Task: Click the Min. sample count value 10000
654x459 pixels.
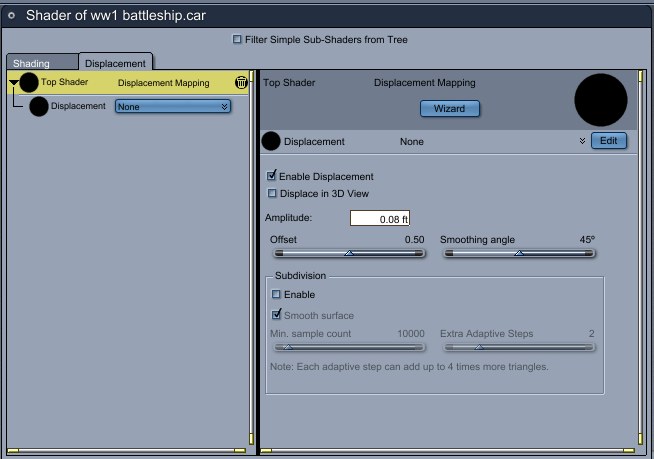Action: 410,333
